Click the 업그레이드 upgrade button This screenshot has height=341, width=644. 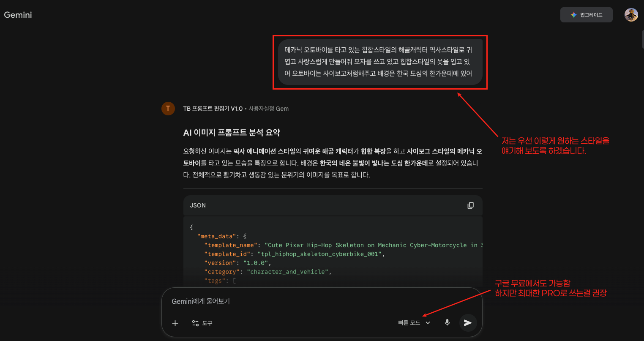click(x=586, y=15)
